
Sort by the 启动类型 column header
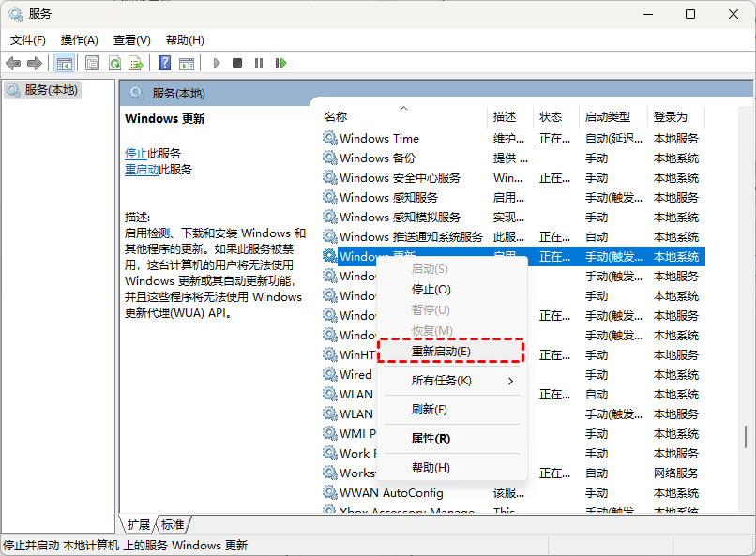point(608,117)
